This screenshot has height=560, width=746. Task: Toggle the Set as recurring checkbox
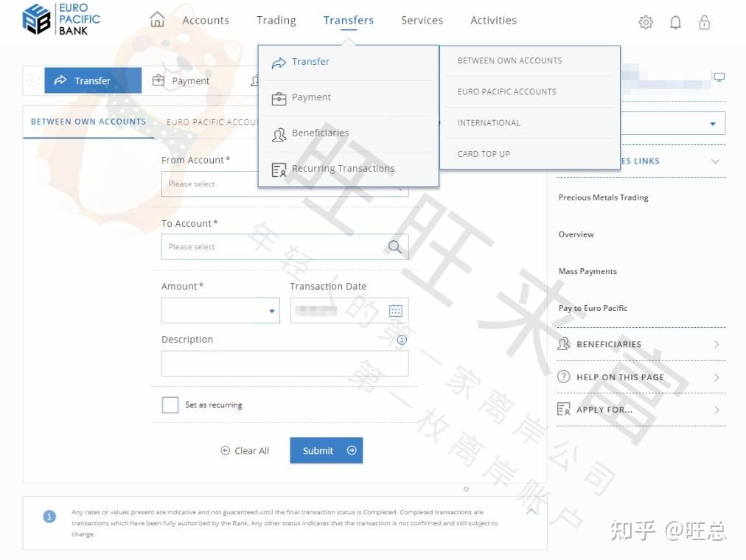[x=170, y=405]
